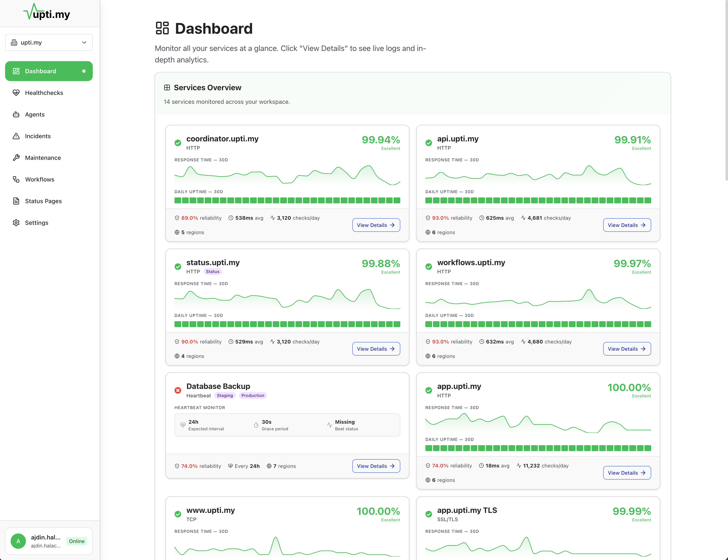Open Healthchecks in the sidebar
The width and height of the screenshot is (728, 560).
pos(49,93)
